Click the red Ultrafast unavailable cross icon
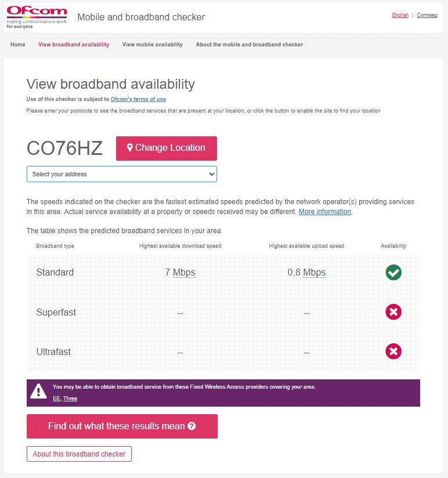 (x=393, y=352)
